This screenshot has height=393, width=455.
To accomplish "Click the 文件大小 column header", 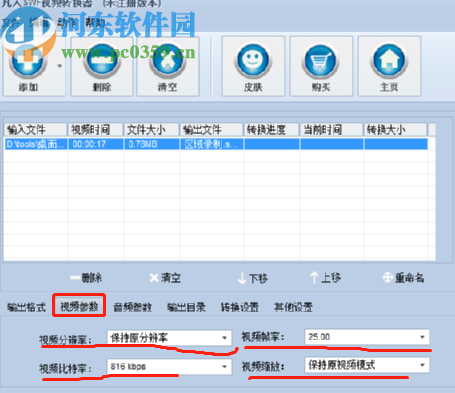I will point(152,130).
